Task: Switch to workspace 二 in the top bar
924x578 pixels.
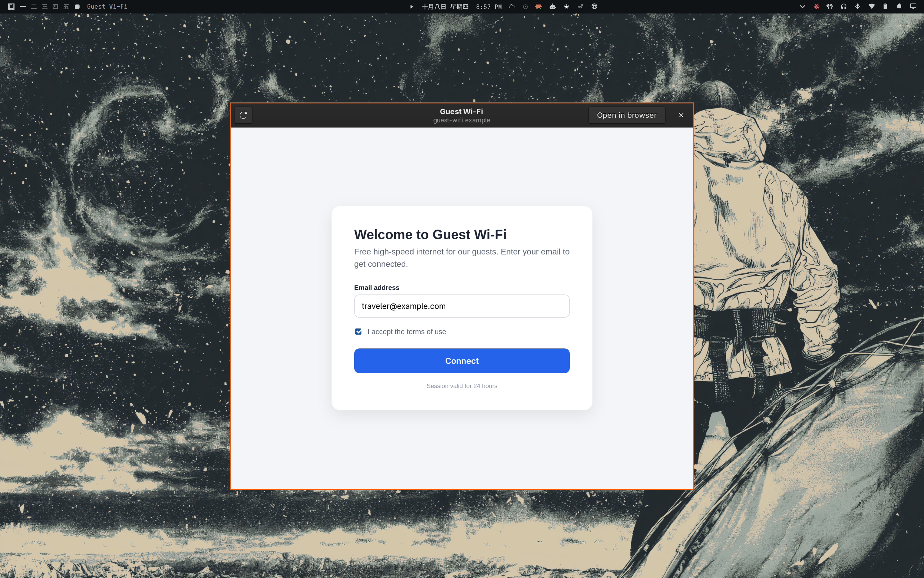Action: (34, 6)
